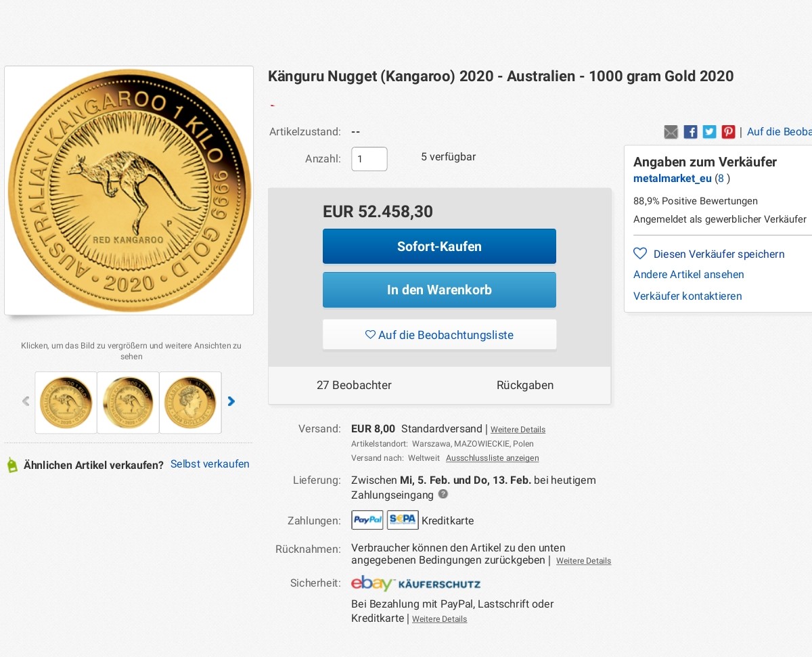The image size is (812, 657).
Task: Click the heart icon to save seller
Action: coord(640,254)
